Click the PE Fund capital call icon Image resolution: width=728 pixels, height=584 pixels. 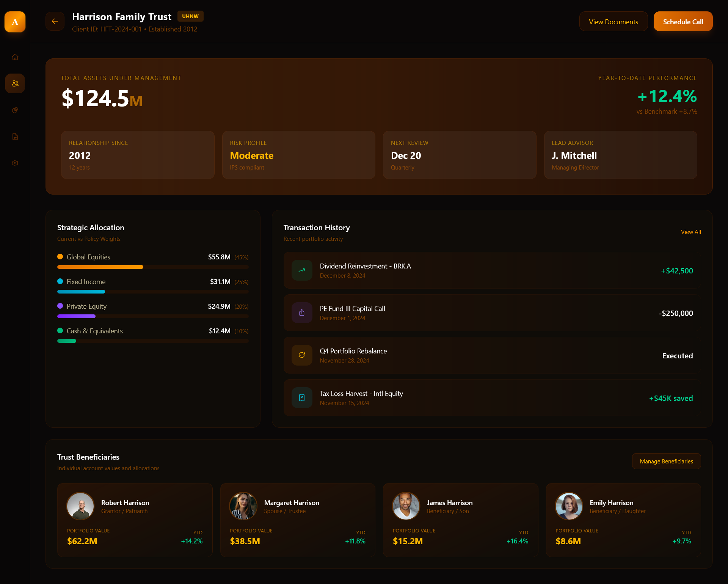[301, 312]
